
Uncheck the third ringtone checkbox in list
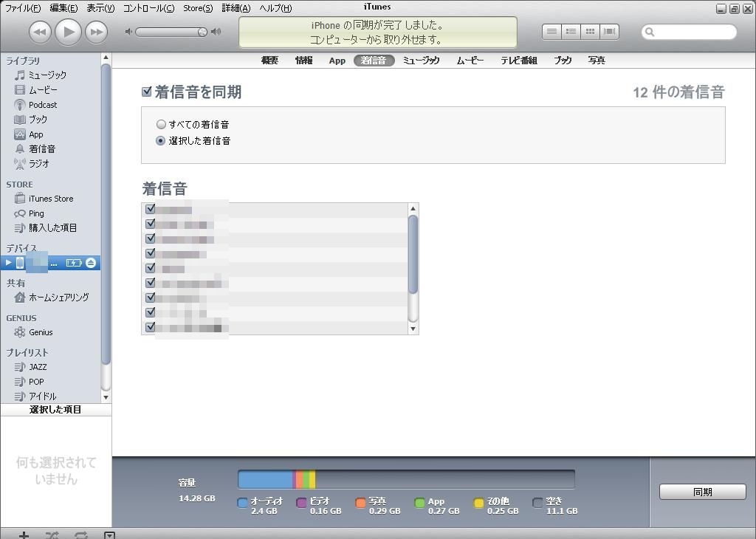point(151,238)
